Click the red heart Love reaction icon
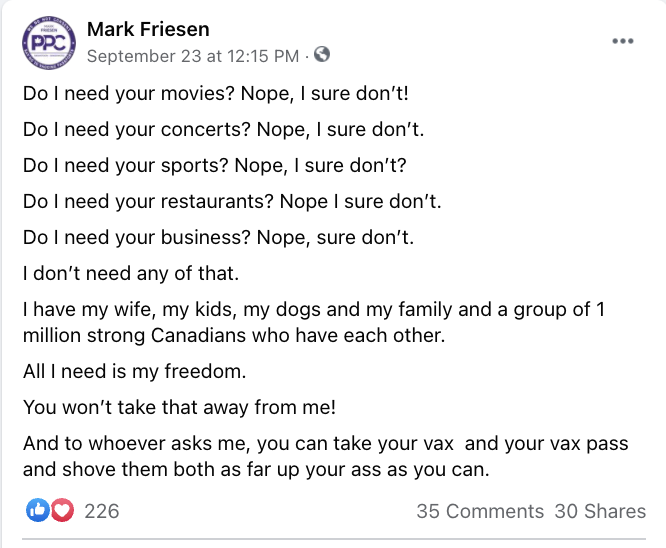Image resolution: width=666 pixels, height=548 pixels. pos(62,510)
